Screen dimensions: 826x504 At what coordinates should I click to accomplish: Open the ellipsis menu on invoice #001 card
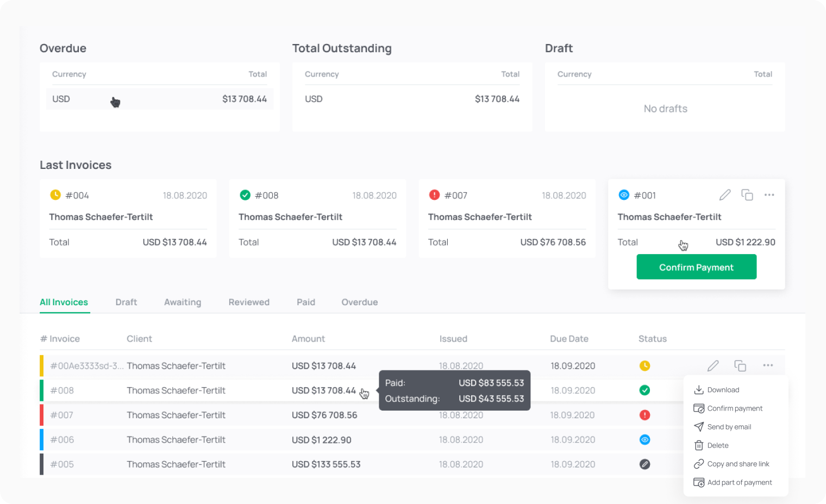point(769,194)
